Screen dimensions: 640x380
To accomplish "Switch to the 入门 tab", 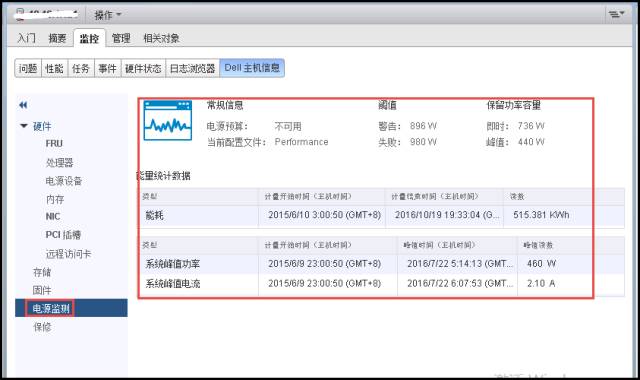I will (x=26, y=38).
